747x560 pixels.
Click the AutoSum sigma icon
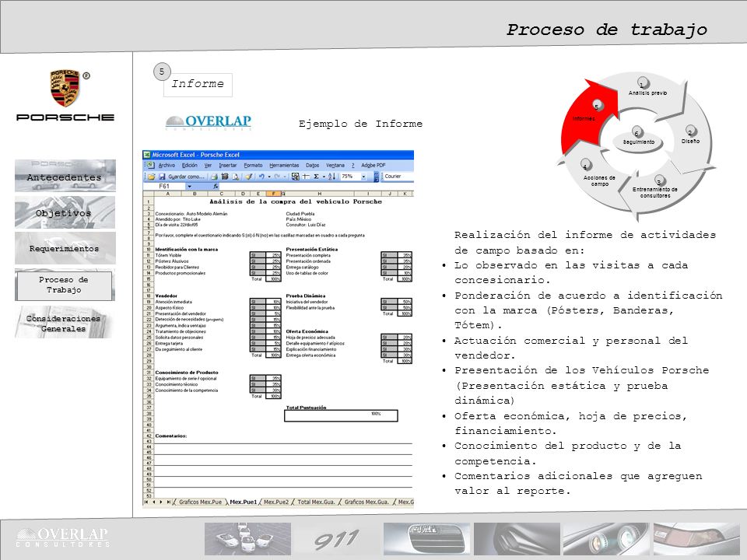[316, 177]
